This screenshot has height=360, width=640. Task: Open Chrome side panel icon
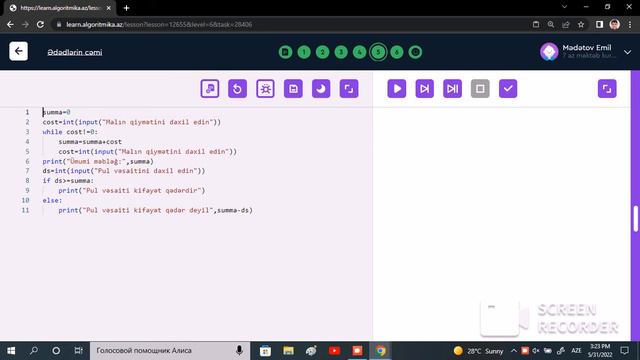pyautogui.click(x=599, y=24)
